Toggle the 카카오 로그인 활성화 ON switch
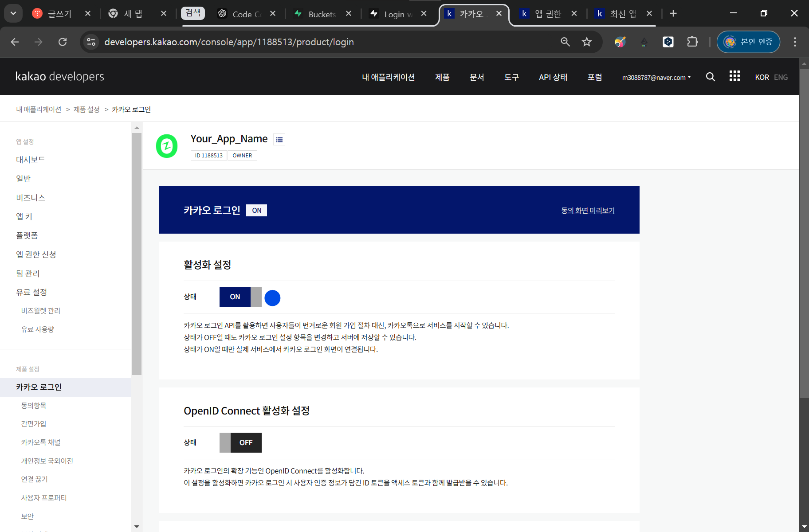Viewport: 809px width, 532px height. [x=240, y=297]
